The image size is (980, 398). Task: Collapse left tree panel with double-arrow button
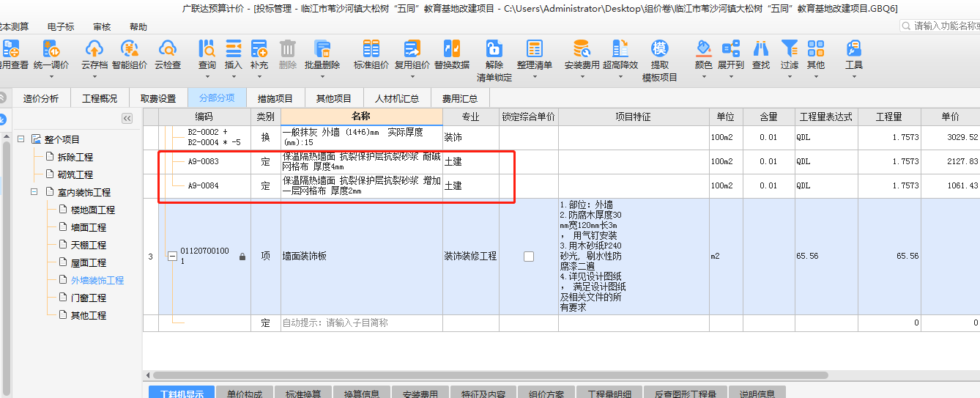[127, 119]
